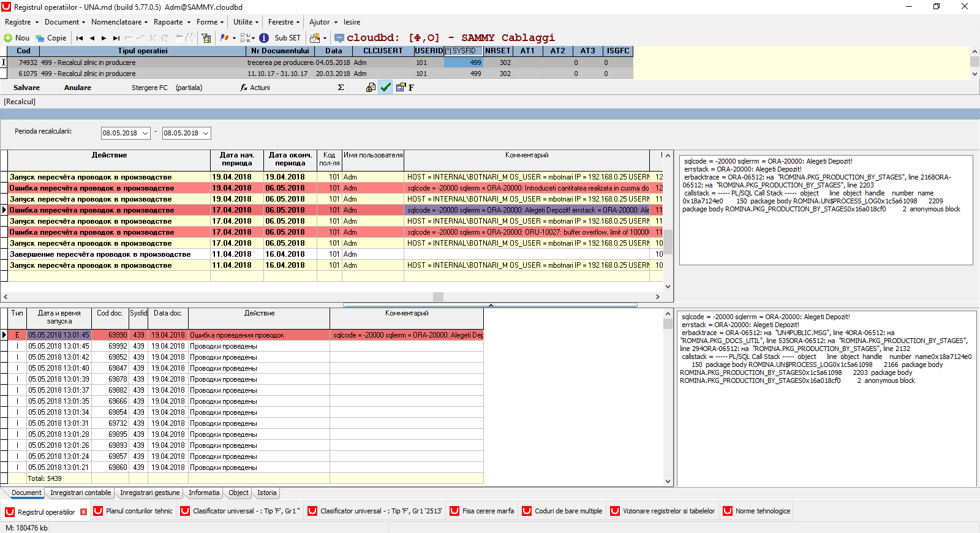Jump to the last record
980x533 pixels.
click(116, 38)
